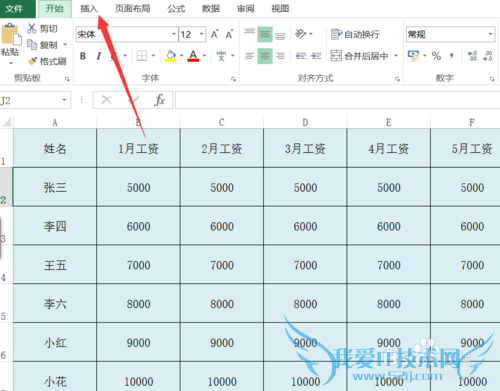Switch to the Review (审阅) tab
Viewport: 500px width, 391px height.
pos(246,9)
